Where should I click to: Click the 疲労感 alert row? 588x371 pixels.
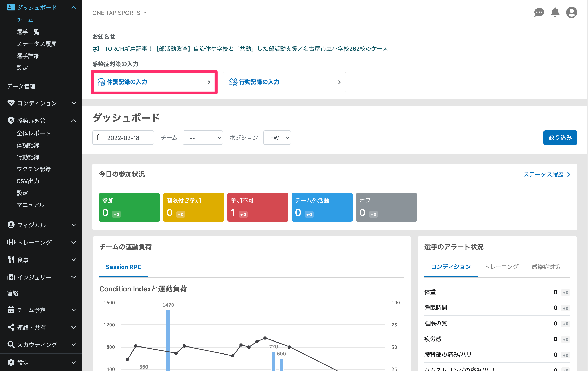click(x=497, y=339)
